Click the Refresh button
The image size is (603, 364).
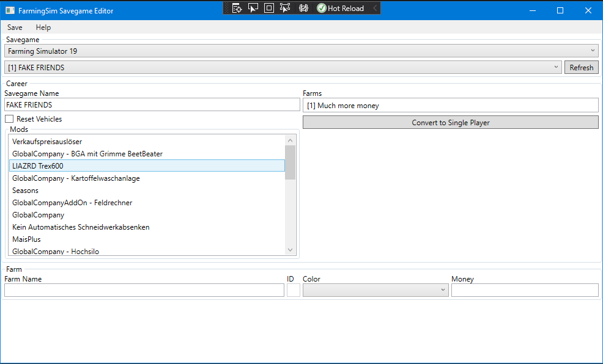pos(581,67)
